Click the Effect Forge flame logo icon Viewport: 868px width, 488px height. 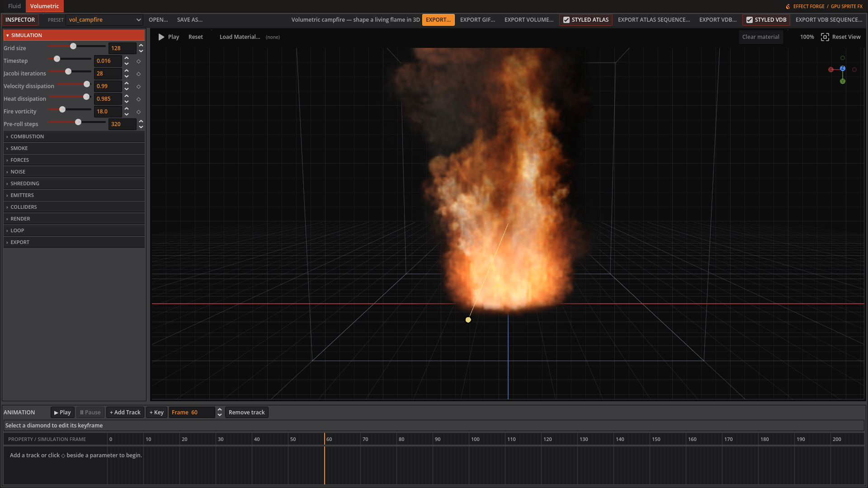click(x=788, y=6)
